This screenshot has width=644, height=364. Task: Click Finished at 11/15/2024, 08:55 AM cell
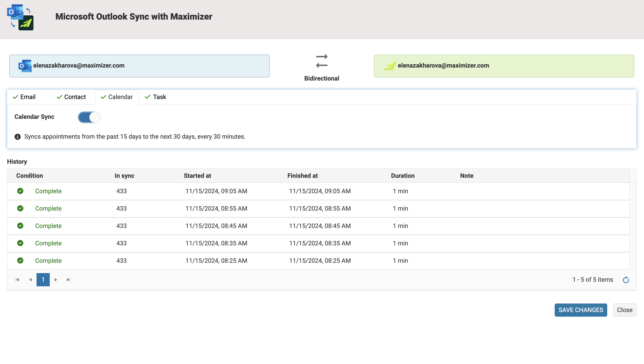(x=320, y=208)
